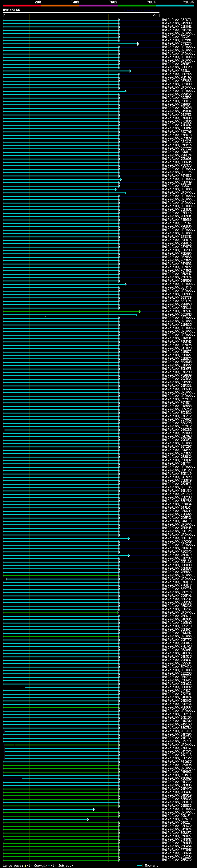Select the UniRef100_Q4T8C8 label
197x868 pixels.
point(176,349)
